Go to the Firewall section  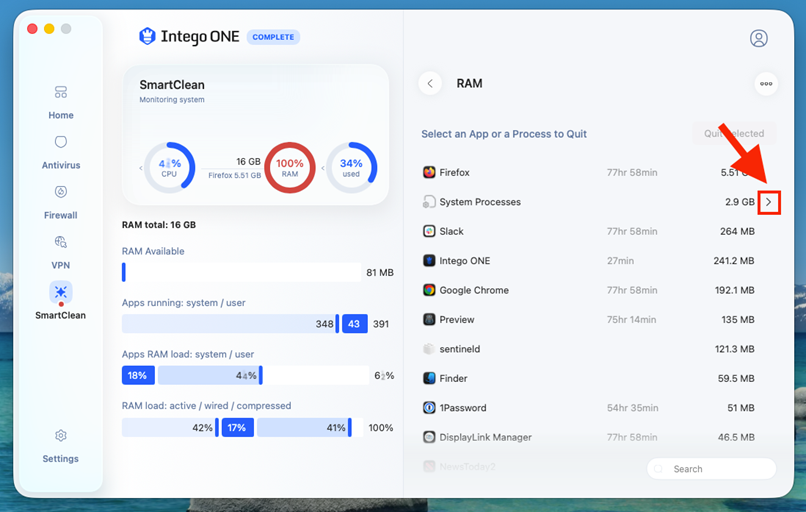click(x=61, y=202)
